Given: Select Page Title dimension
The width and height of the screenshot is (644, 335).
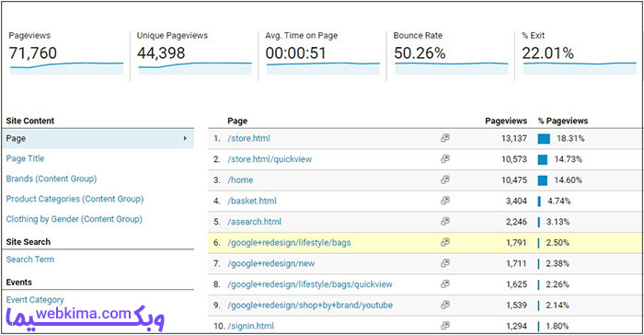Looking at the screenshot, I should 25,158.
